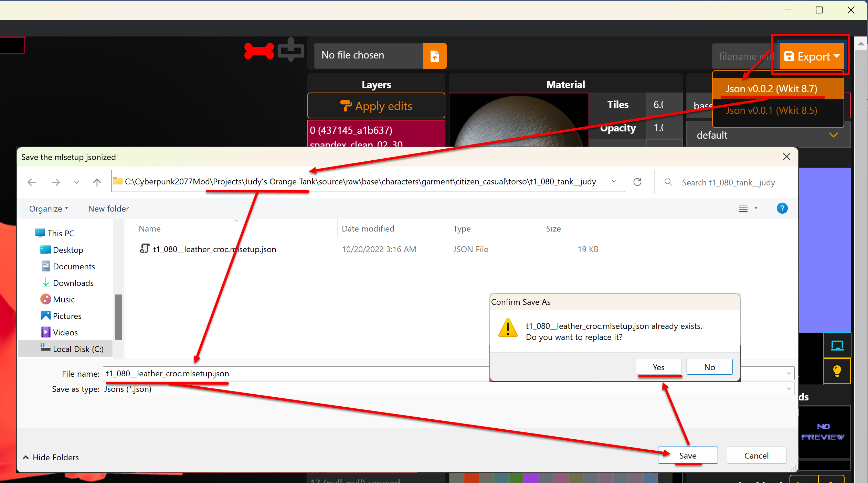The image size is (868, 483).
Task: Click the filename input field
Action: tap(744, 56)
